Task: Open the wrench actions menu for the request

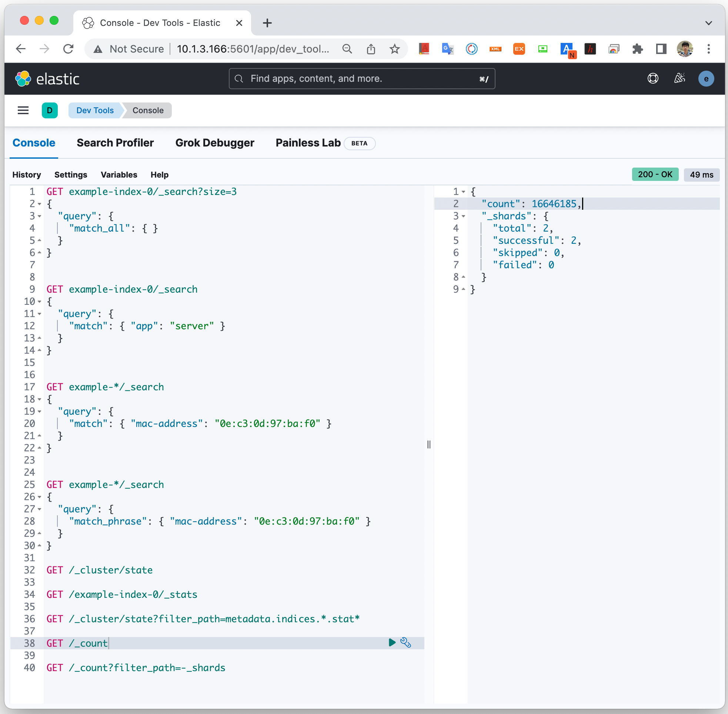Action: click(405, 643)
